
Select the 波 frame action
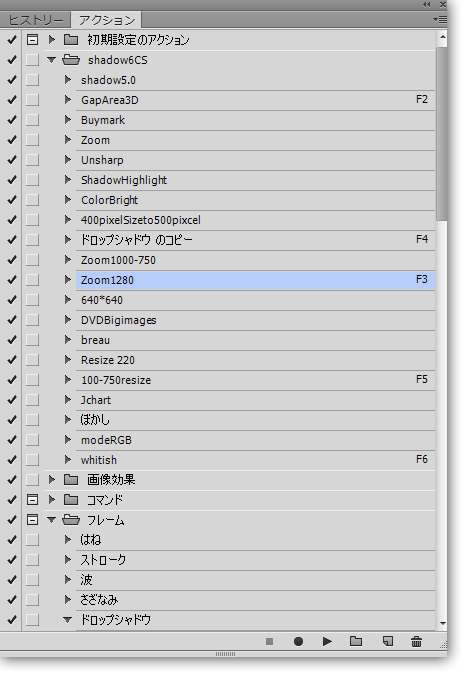255,580
